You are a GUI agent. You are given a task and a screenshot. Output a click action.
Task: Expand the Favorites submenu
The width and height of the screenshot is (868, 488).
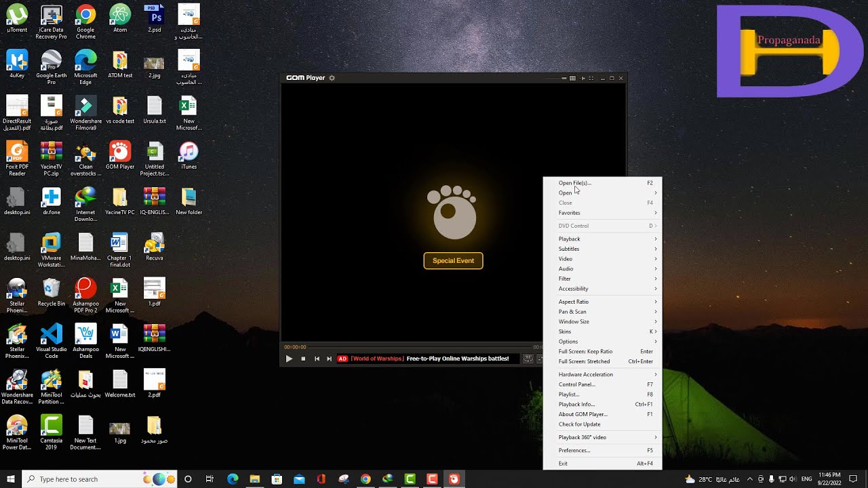click(602, 213)
